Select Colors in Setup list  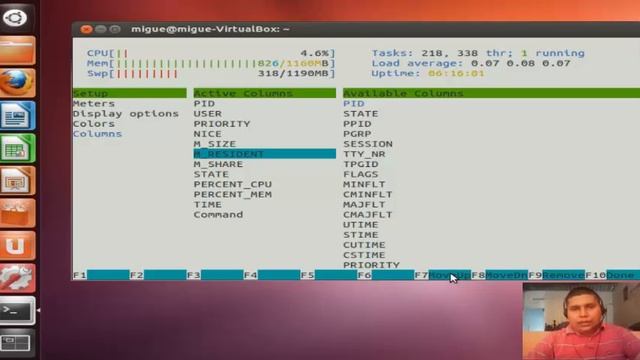94,124
